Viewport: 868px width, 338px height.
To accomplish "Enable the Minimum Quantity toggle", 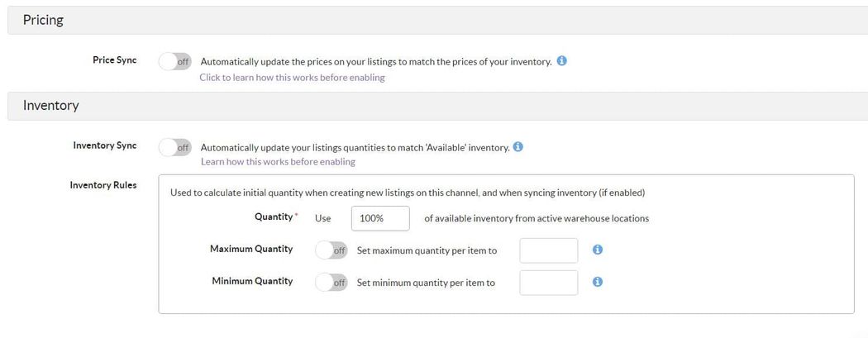I will point(331,282).
